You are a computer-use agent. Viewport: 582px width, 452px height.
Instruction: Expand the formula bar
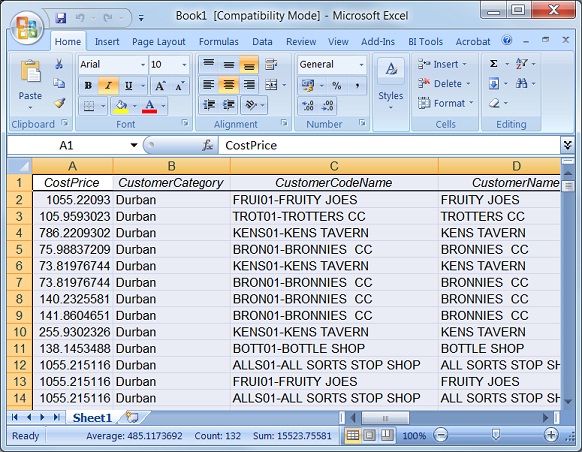click(568, 145)
